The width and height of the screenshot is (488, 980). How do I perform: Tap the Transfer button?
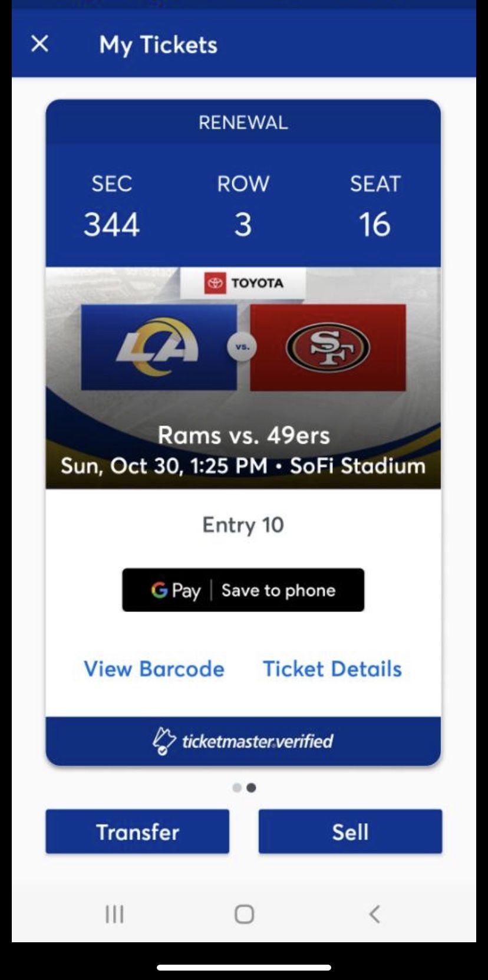pyautogui.click(x=137, y=831)
